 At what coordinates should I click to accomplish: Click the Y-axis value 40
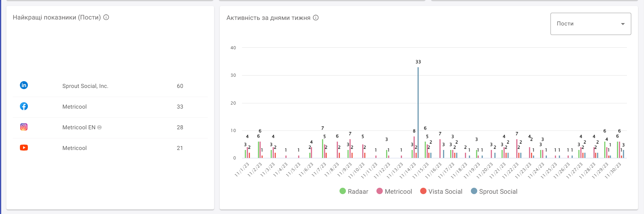(233, 48)
